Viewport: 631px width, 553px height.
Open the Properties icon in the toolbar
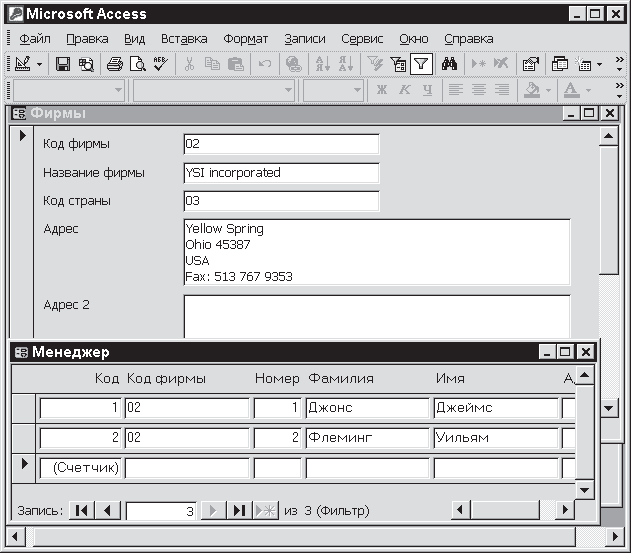[531, 64]
